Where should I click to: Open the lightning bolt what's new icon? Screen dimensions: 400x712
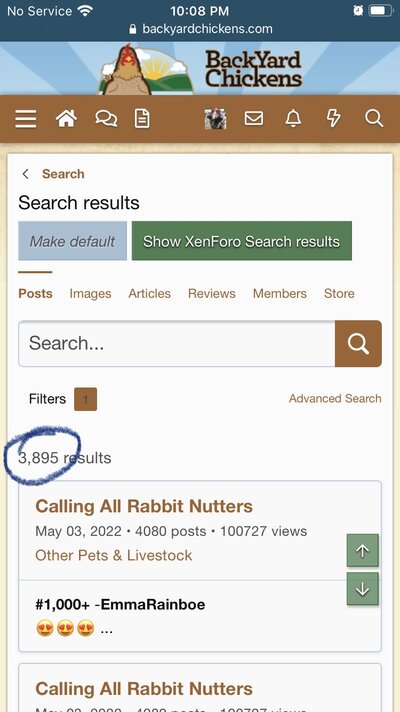click(x=334, y=119)
